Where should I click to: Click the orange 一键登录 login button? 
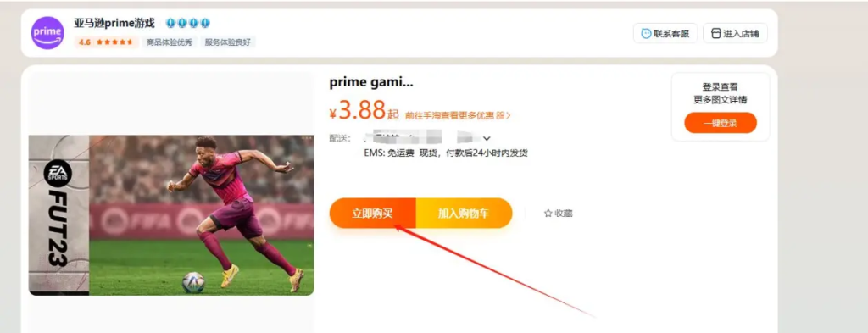[721, 123]
